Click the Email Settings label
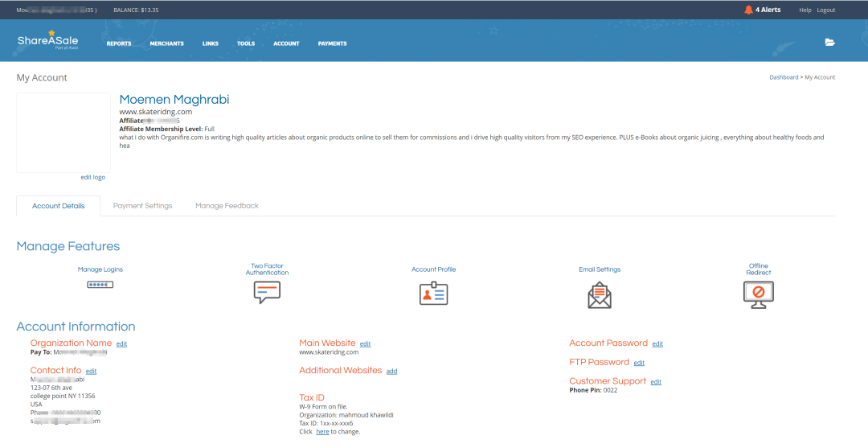The image size is (868, 448). click(600, 269)
